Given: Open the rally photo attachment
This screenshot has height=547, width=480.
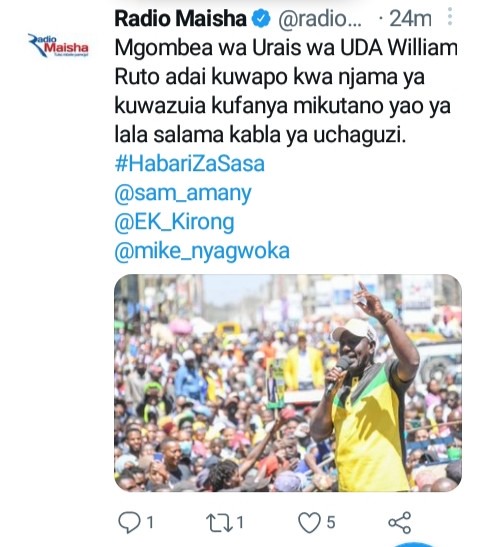Looking at the screenshot, I should tap(288, 383).
